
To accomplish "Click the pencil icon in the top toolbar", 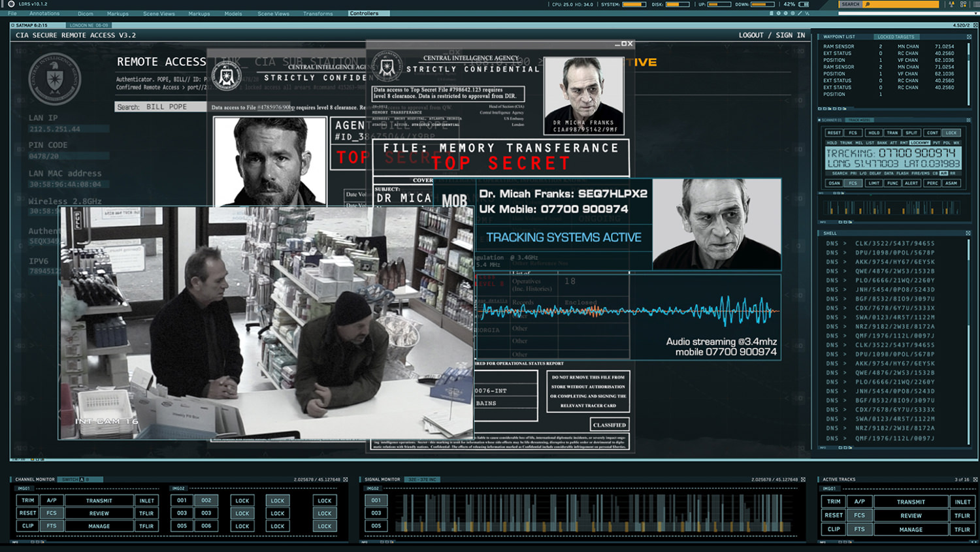I will pos(800,13).
